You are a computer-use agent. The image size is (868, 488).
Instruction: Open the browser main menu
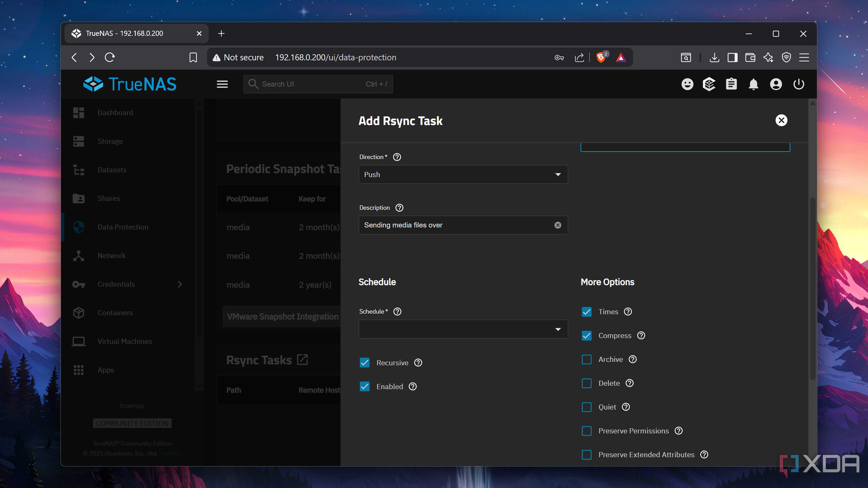(x=804, y=57)
